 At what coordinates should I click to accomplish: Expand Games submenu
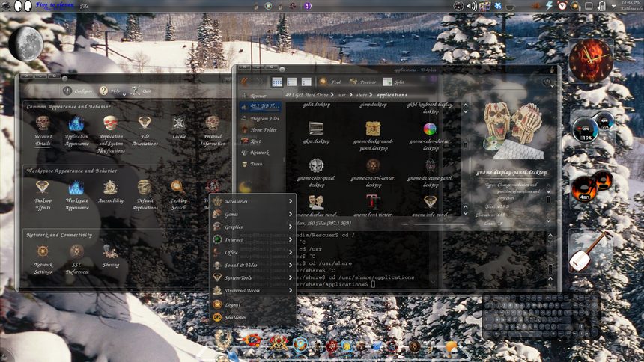252,214
